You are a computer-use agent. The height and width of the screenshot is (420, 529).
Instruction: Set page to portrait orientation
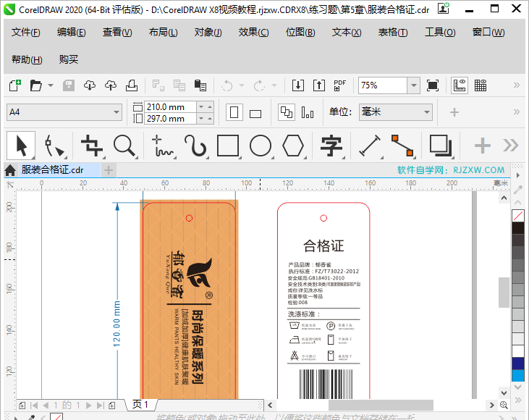click(x=234, y=112)
